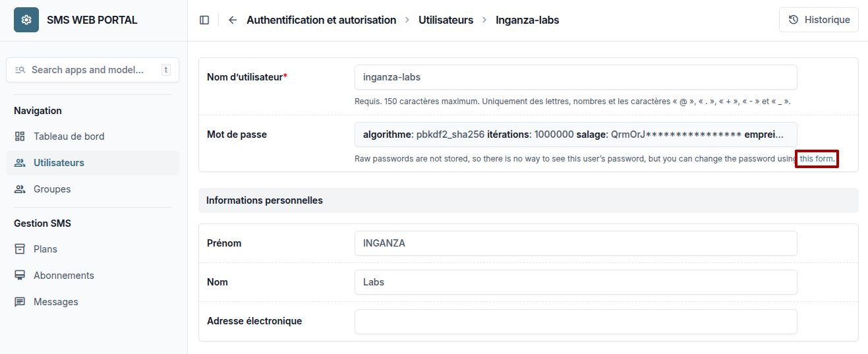Screen dimensions: 868x354
Task: Open the Tableau de bord menu item
Action: point(92,136)
